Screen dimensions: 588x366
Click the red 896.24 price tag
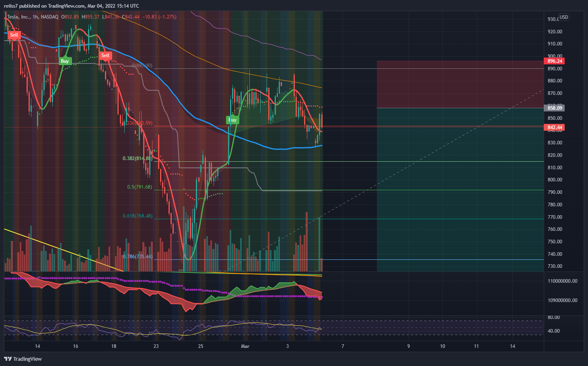pyautogui.click(x=555, y=61)
